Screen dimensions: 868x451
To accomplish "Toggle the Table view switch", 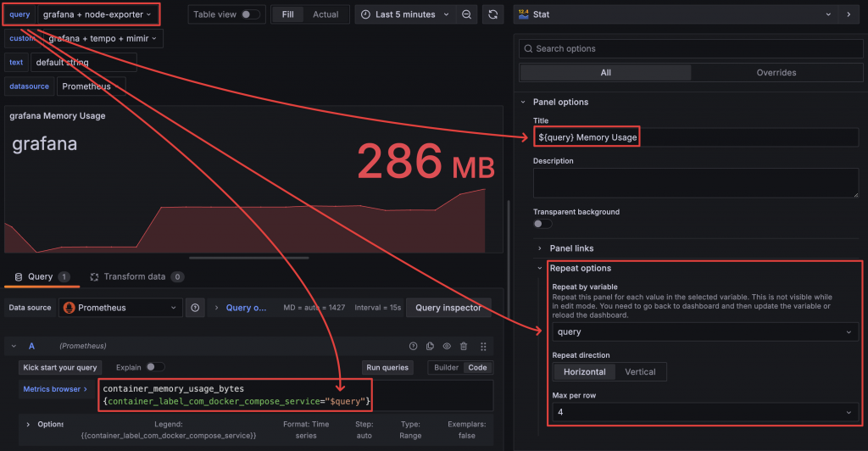I will tap(250, 14).
